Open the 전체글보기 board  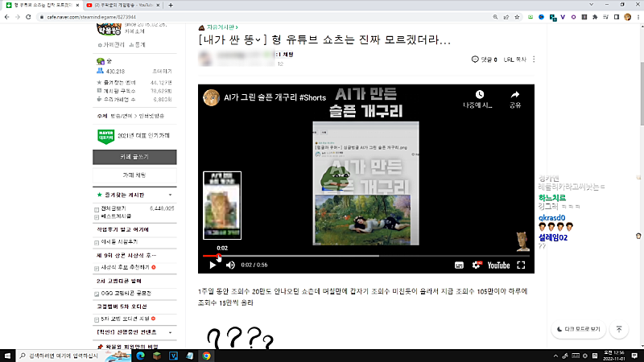pyautogui.click(x=114, y=208)
